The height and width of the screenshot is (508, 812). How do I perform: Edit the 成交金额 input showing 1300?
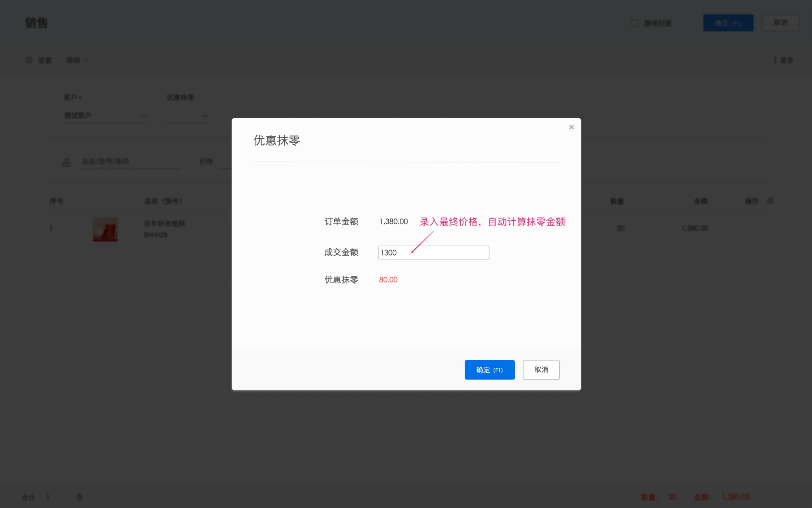(433, 252)
